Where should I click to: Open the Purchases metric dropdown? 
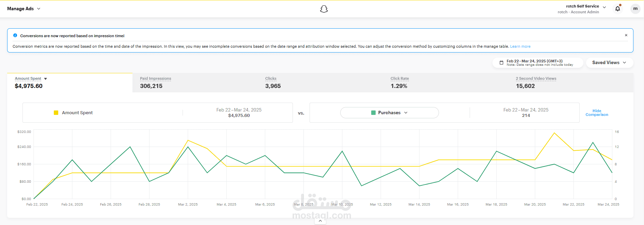[x=389, y=112]
